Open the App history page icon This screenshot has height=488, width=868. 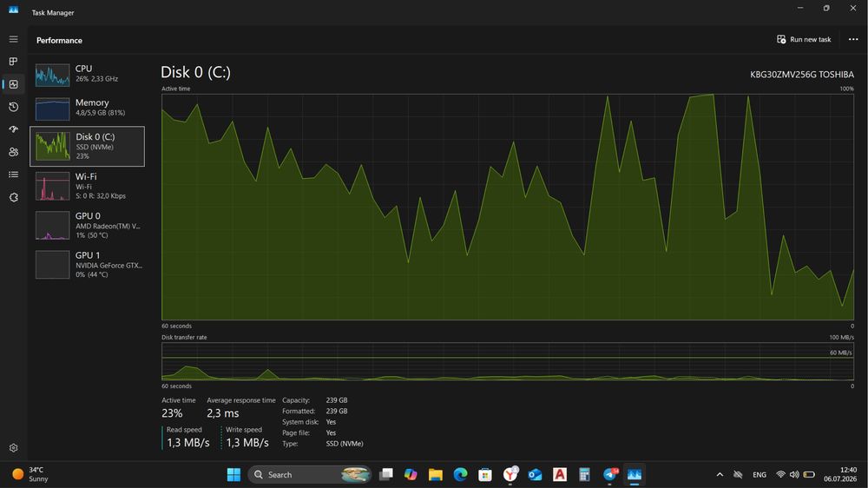pos(13,107)
